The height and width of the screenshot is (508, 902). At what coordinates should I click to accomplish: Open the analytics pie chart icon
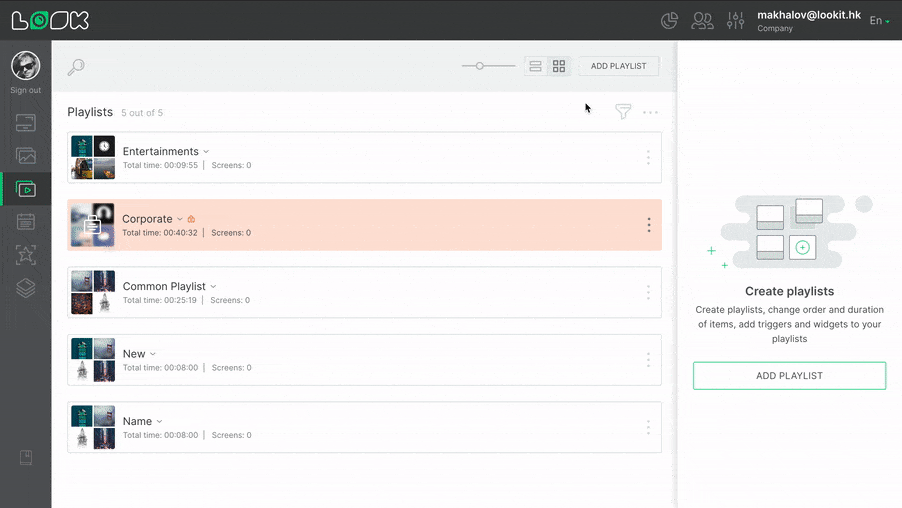click(x=670, y=20)
